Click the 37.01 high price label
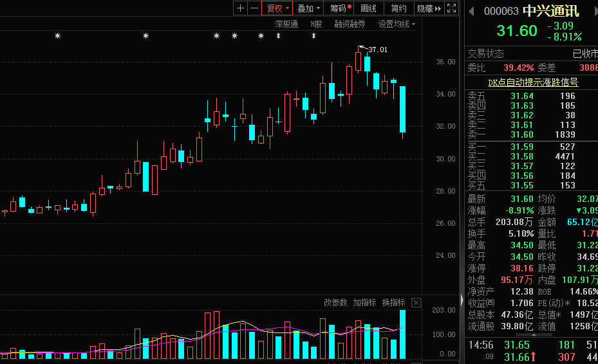 (378, 50)
